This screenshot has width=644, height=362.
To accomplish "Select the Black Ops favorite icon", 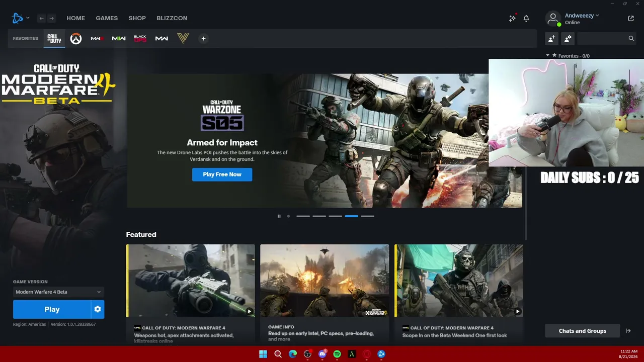I will click(140, 38).
